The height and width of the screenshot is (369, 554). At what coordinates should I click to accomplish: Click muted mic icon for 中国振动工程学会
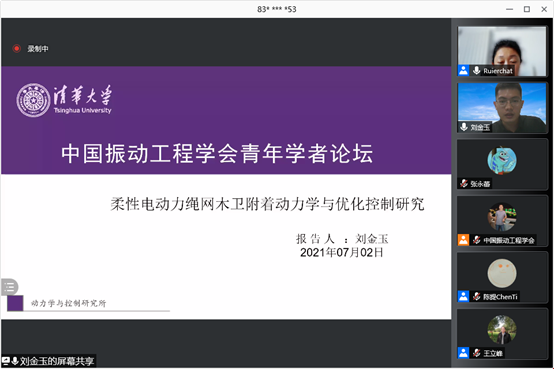(477, 240)
